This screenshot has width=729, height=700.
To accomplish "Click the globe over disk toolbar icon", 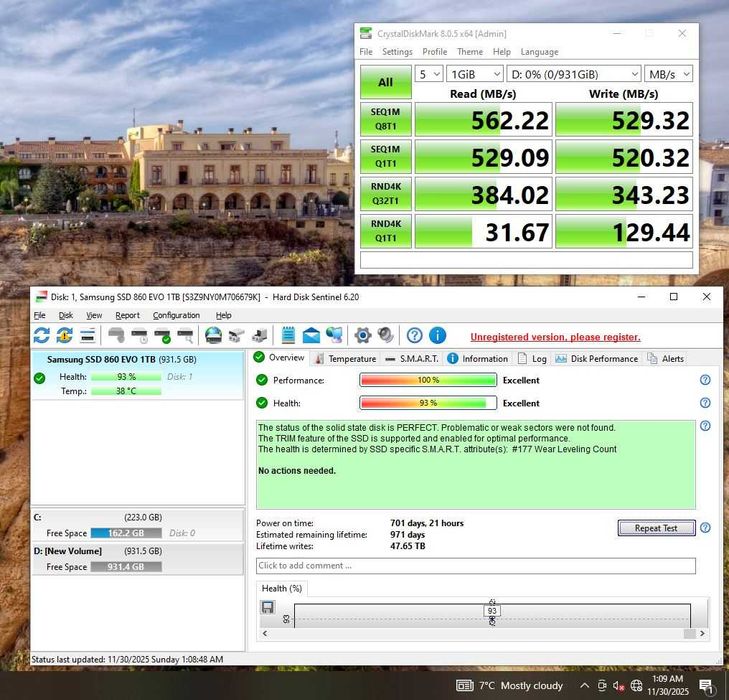I will (x=213, y=335).
